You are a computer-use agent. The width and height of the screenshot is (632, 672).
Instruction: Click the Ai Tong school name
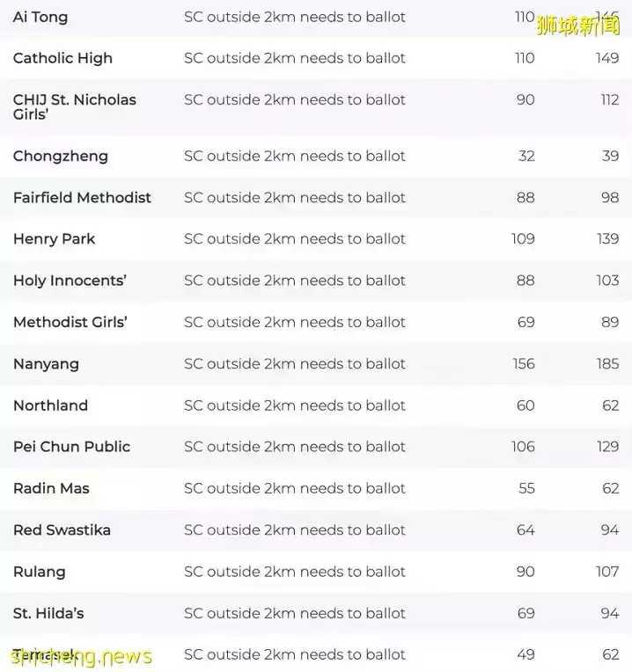pyautogui.click(x=40, y=17)
